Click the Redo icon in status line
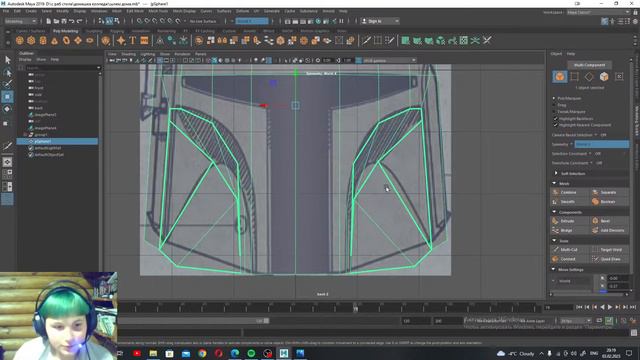Image resolution: width=640 pixels, height=360 pixels. pos(80,21)
